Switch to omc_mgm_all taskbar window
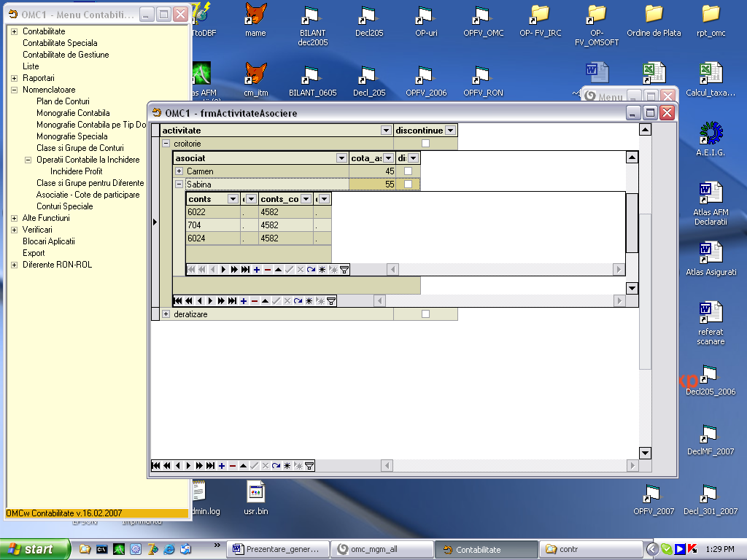 point(382,550)
